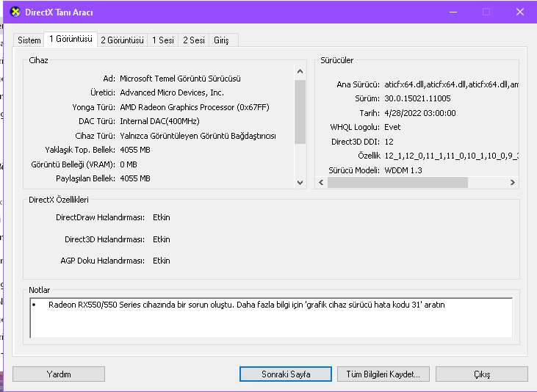Click the Yardım button
Image resolution: width=537 pixels, height=392 pixels.
coord(59,374)
